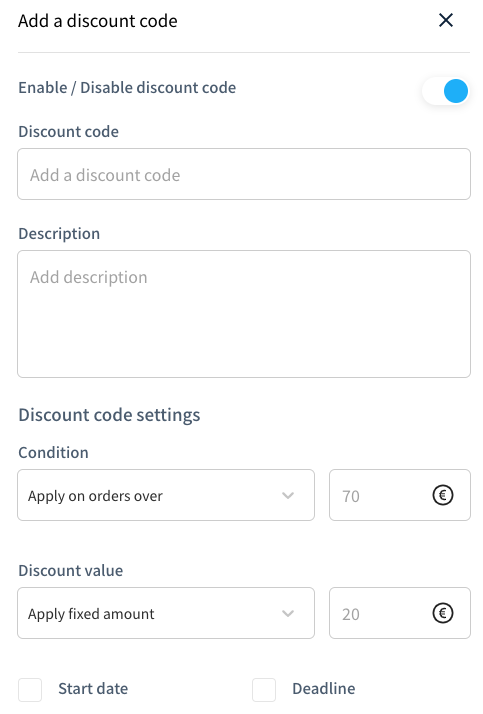Open the Apply on orders over dropdown
The height and width of the screenshot is (714, 483).
pos(166,495)
